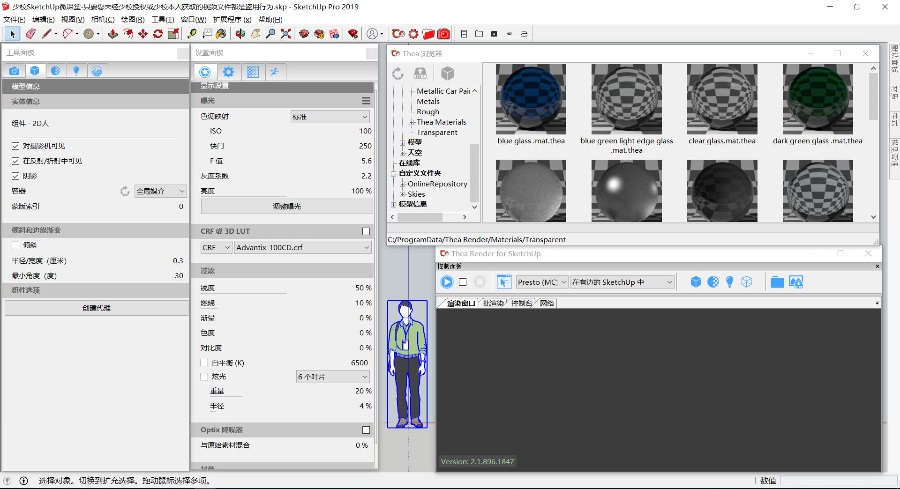Click the red folder Thea browser icon
This screenshot has height=489, width=900.
(428, 34)
